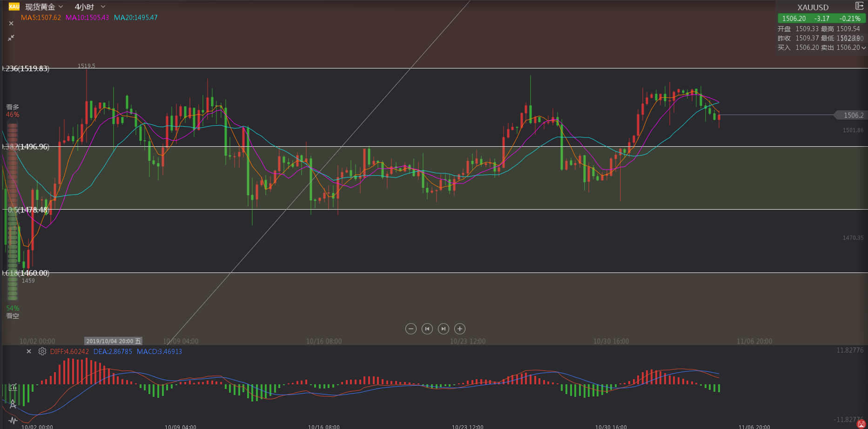Screen dimensions: 868x429
Task: Click the yellow XAU symbol badge
Action: pos(14,7)
